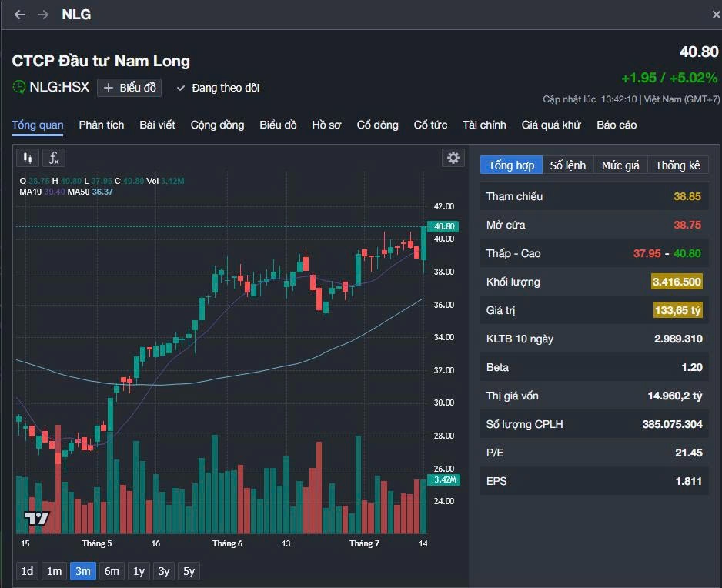The width and height of the screenshot is (722, 588).
Task: Open chart settings gear icon
Action: pyautogui.click(x=453, y=157)
